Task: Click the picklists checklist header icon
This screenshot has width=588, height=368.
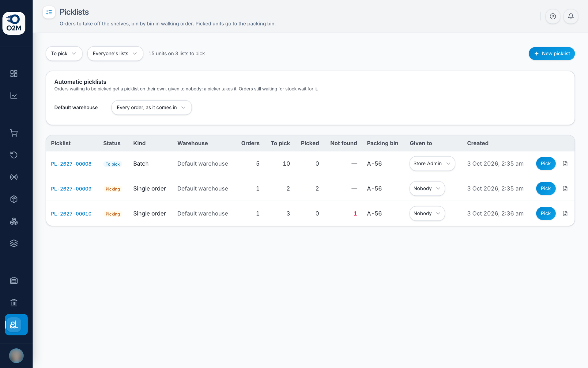Action: click(x=49, y=12)
